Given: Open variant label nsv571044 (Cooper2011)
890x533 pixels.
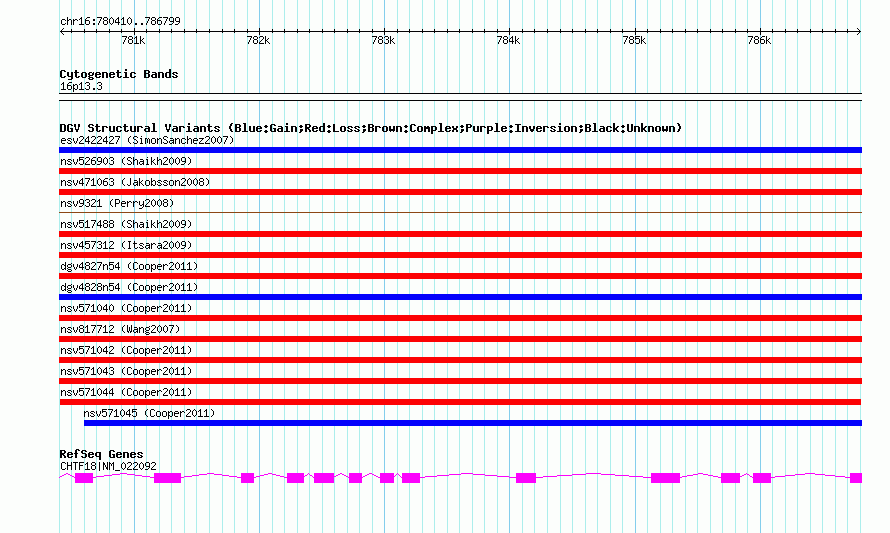Looking at the screenshot, I should click(126, 392).
